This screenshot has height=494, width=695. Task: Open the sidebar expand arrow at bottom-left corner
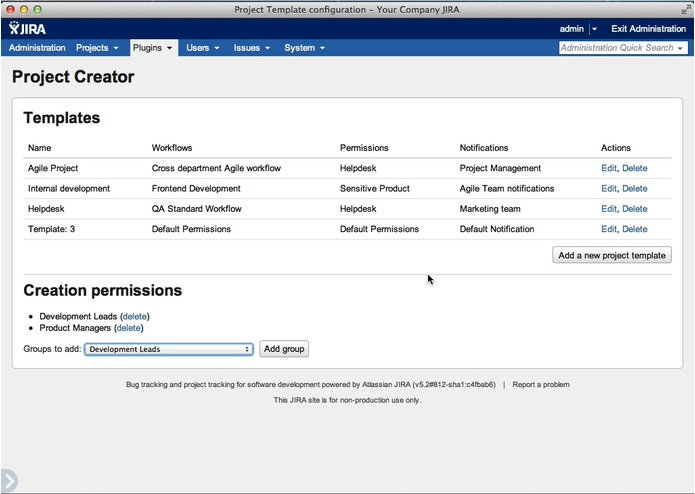click(9, 481)
